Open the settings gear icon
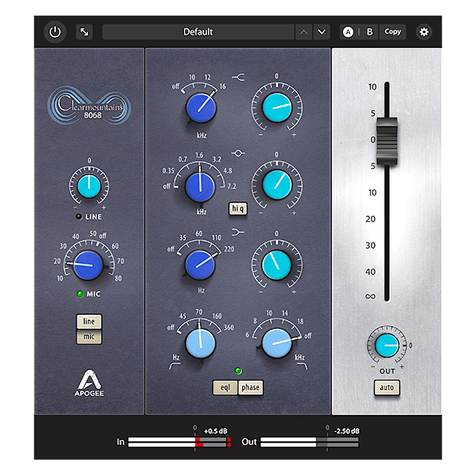 [x=424, y=32]
